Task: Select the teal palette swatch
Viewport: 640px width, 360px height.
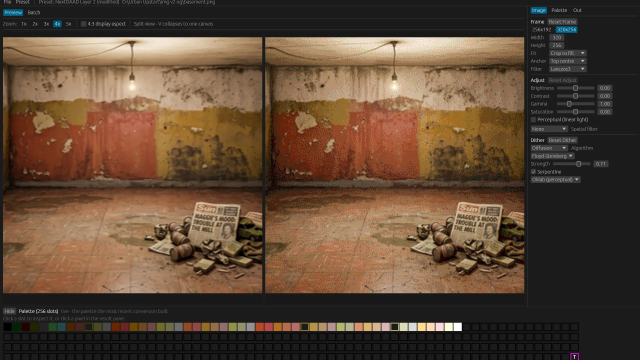Action: (61, 327)
